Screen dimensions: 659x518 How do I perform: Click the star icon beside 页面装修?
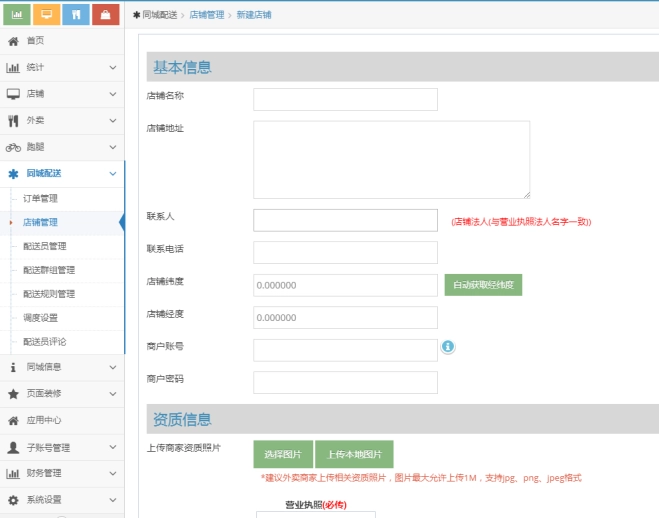point(13,394)
